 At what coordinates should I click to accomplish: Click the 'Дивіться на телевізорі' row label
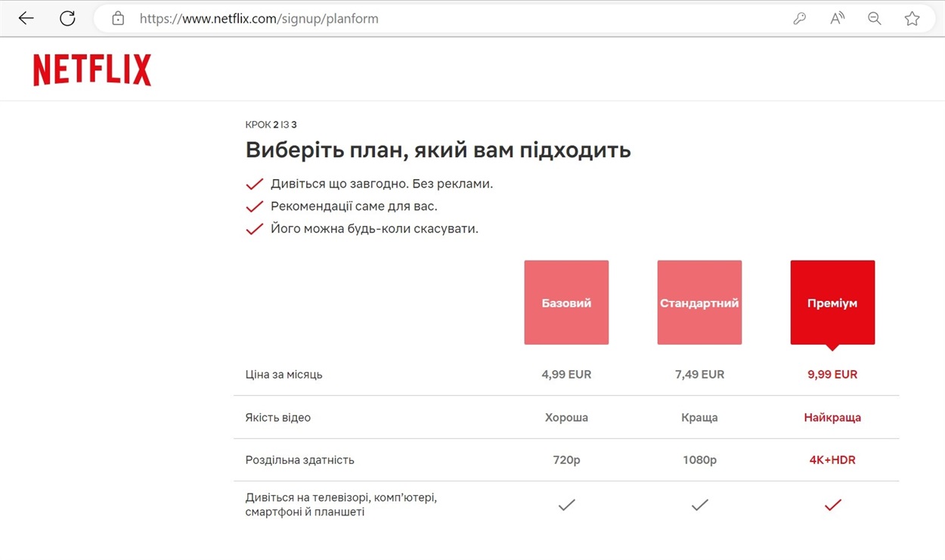[341, 505]
